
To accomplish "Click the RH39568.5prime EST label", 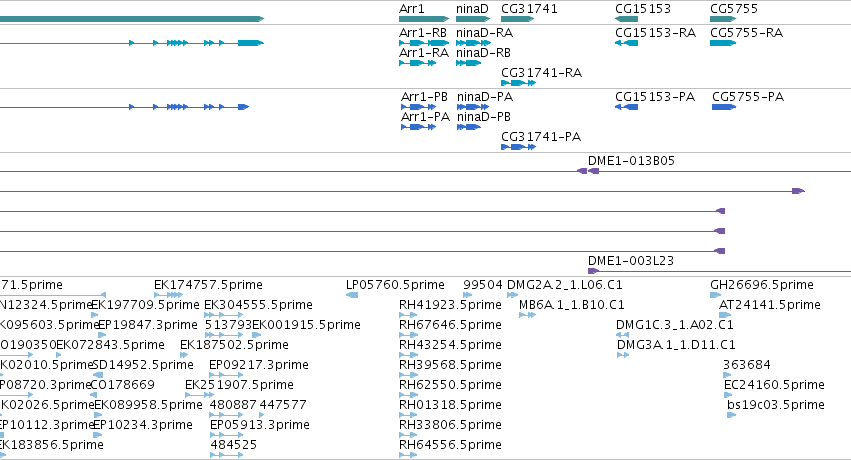I will [x=450, y=365].
